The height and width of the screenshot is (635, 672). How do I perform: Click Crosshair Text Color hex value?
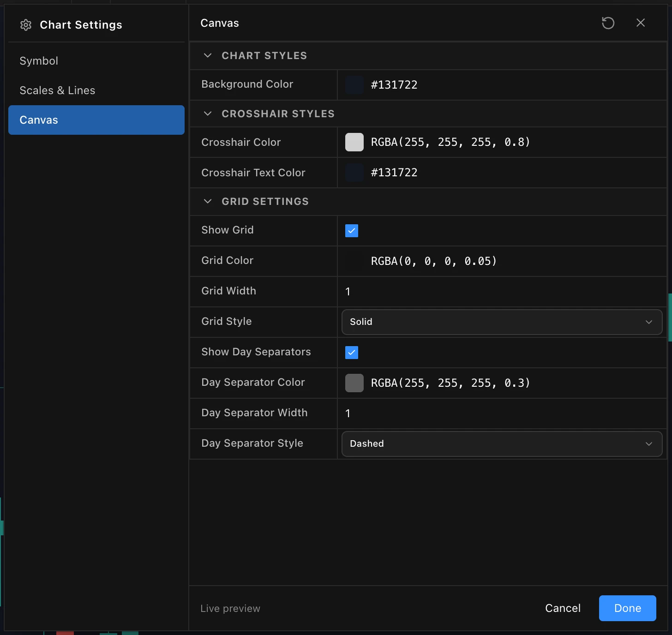click(394, 173)
